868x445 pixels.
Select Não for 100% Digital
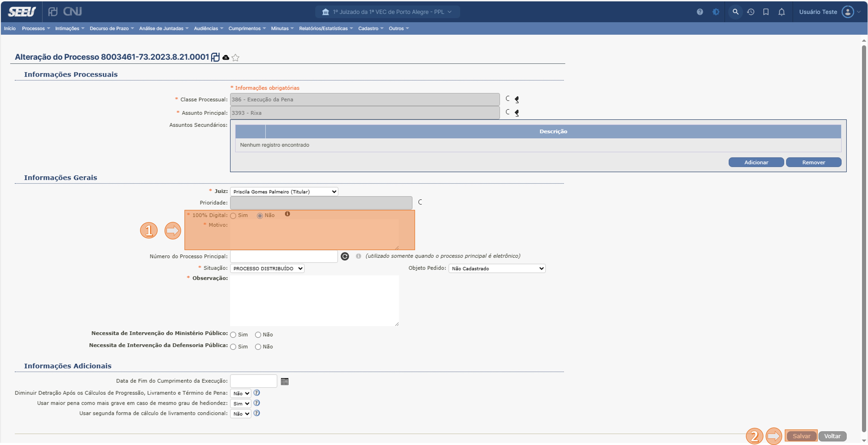260,216
